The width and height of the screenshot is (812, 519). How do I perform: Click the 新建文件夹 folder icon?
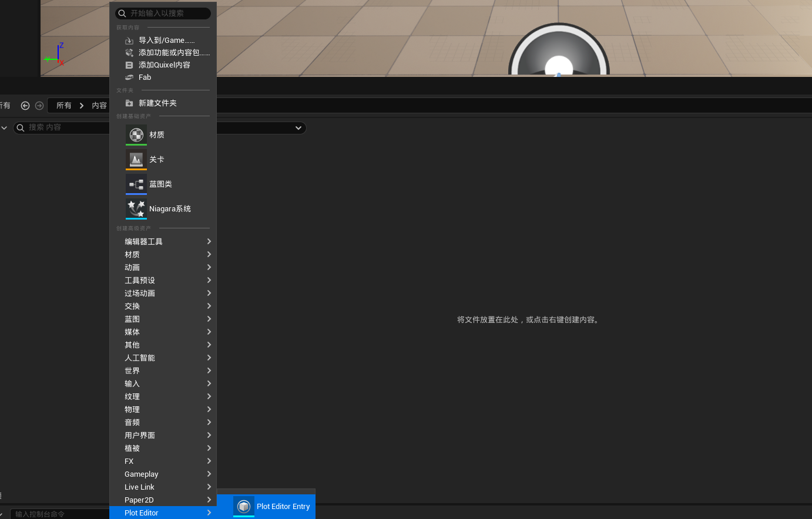[x=129, y=103]
